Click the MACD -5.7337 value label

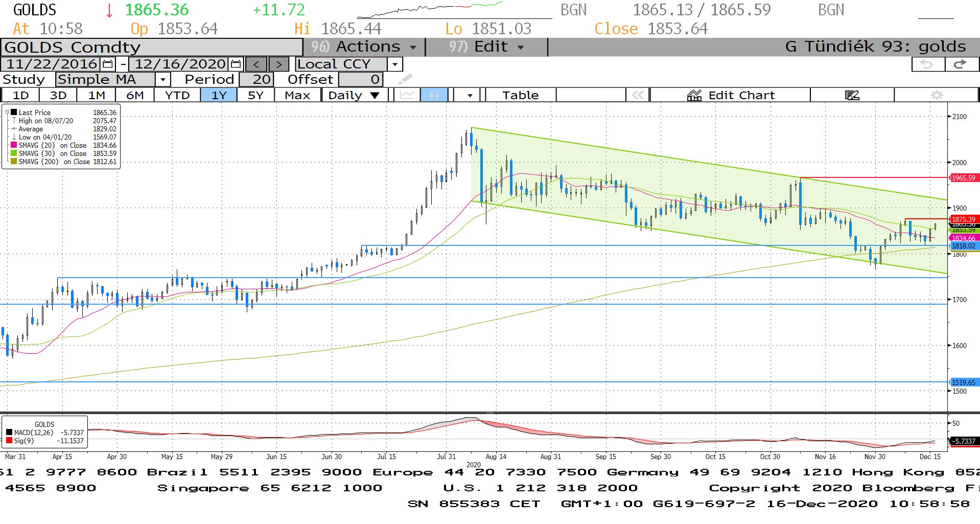pos(963,441)
